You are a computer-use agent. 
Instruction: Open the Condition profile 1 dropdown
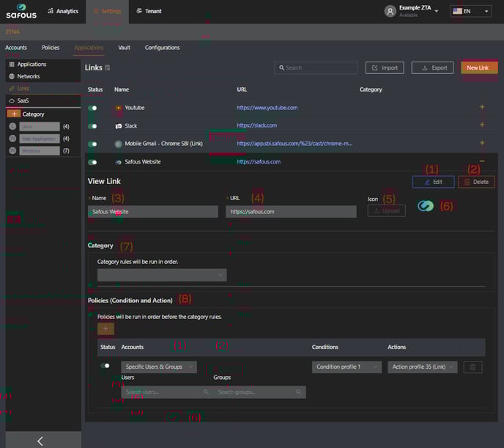[x=347, y=367]
